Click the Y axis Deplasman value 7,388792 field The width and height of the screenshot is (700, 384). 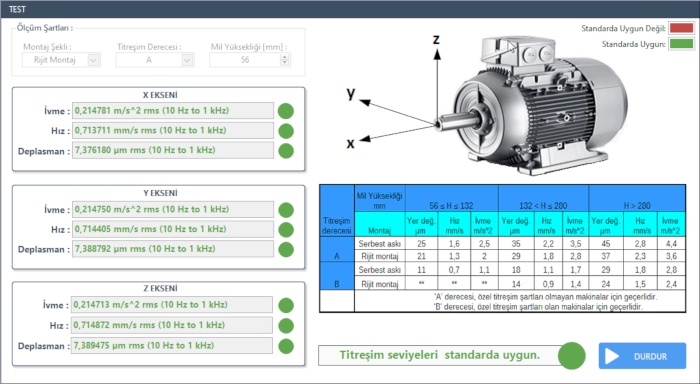click(x=173, y=249)
